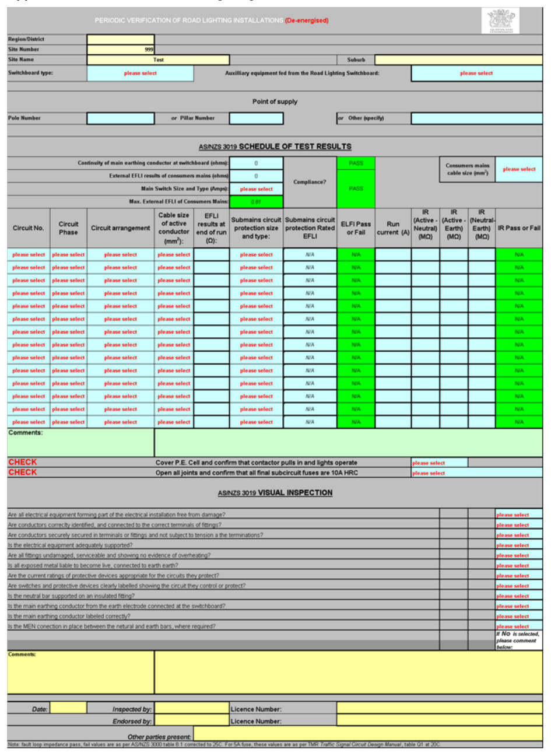
Task: Click Licence Number field beside Inspected by
Action: point(440,709)
